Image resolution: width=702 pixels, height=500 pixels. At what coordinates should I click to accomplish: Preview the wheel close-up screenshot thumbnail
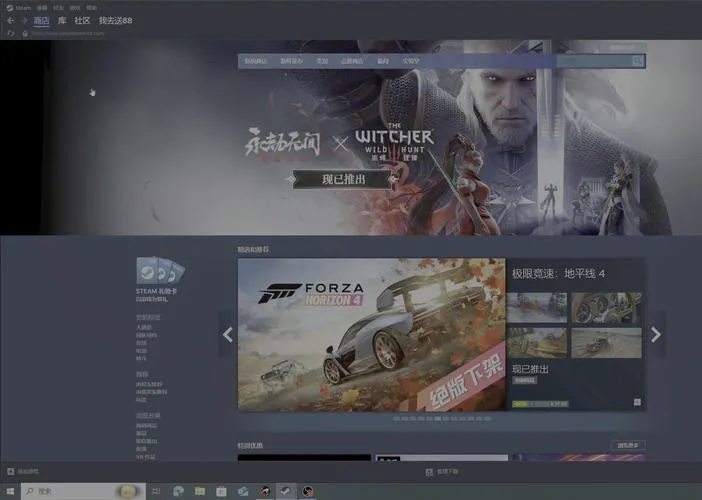(606, 308)
